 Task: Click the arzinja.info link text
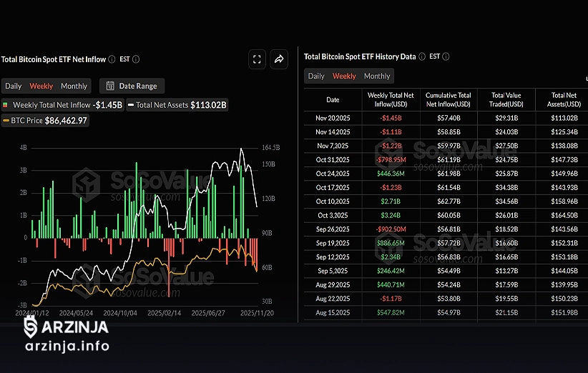[x=67, y=347]
